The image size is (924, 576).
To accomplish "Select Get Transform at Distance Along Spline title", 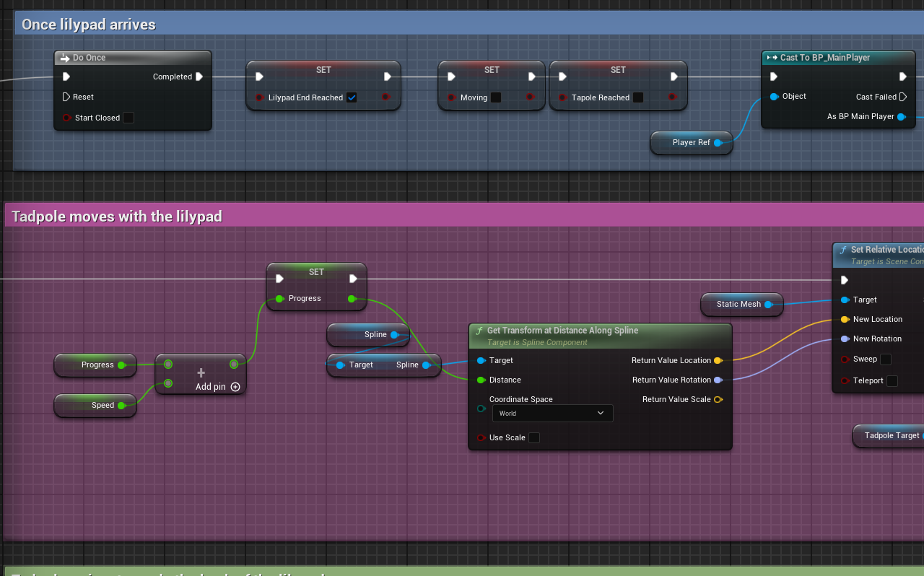I will pyautogui.click(x=563, y=331).
